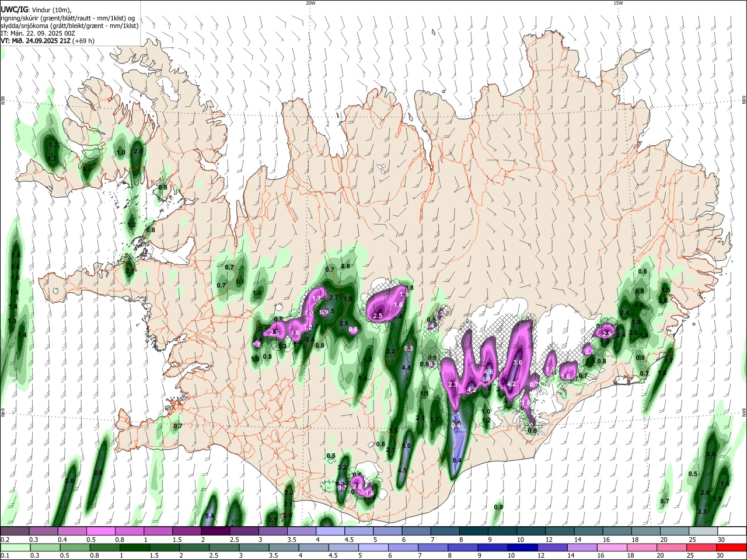Screen dimensions: 747x560
Task: Click the 5.4 value offshore in the south
Action: tap(210, 516)
